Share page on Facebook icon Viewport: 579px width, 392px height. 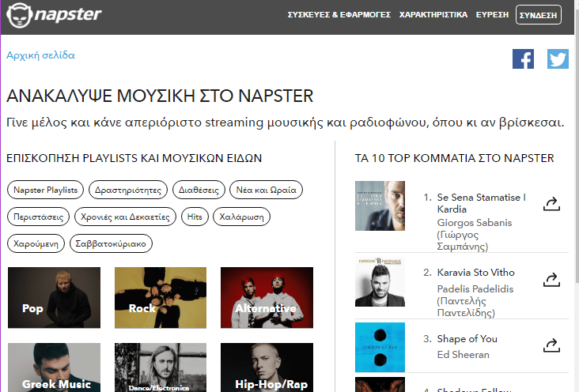(x=523, y=59)
